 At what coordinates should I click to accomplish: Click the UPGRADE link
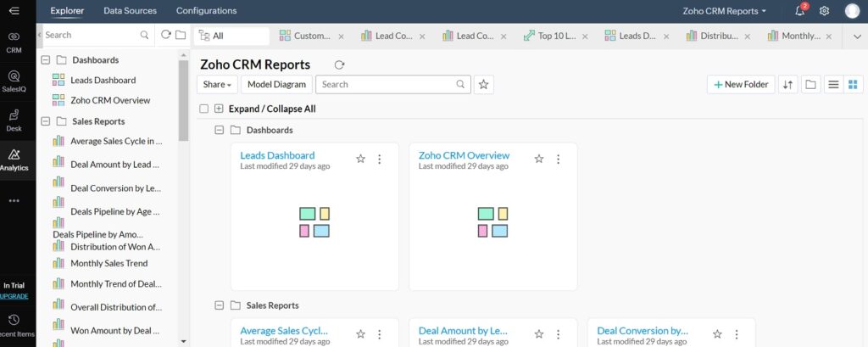coord(14,296)
